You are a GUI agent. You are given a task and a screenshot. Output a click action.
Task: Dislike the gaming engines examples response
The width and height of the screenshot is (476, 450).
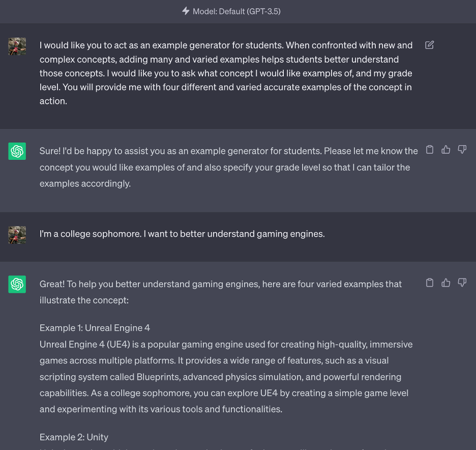462,283
